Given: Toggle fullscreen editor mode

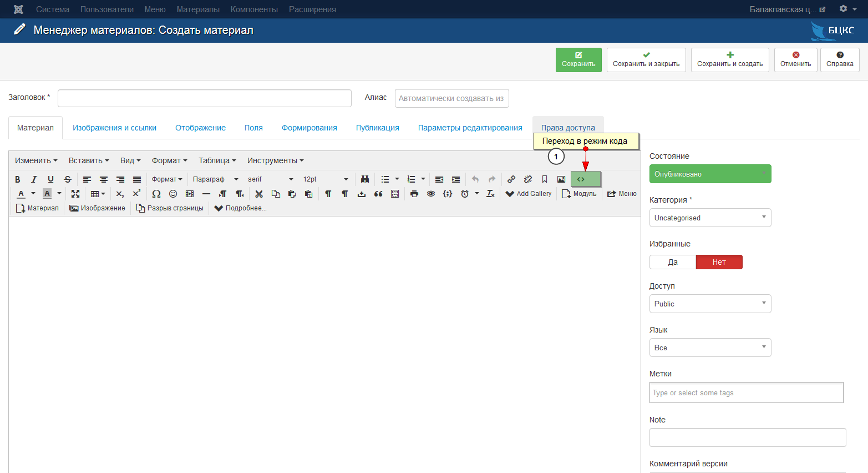Looking at the screenshot, I should (x=75, y=194).
